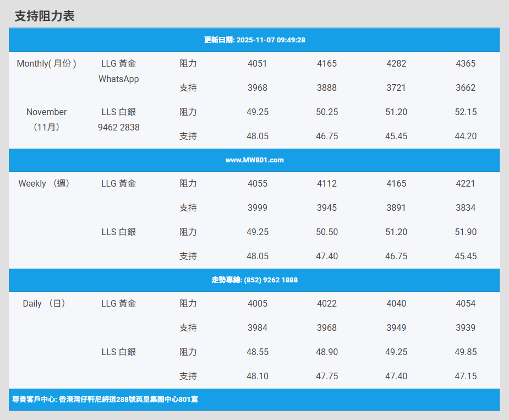Click daily gold resistance value 4005
509x420 pixels.
tap(258, 303)
